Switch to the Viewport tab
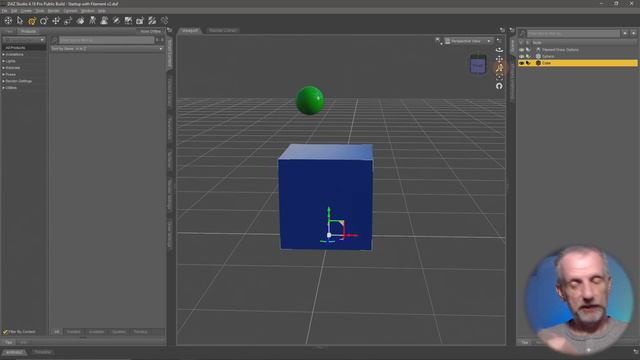This screenshot has width=640, height=360. pyautogui.click(x=190, y=31)
